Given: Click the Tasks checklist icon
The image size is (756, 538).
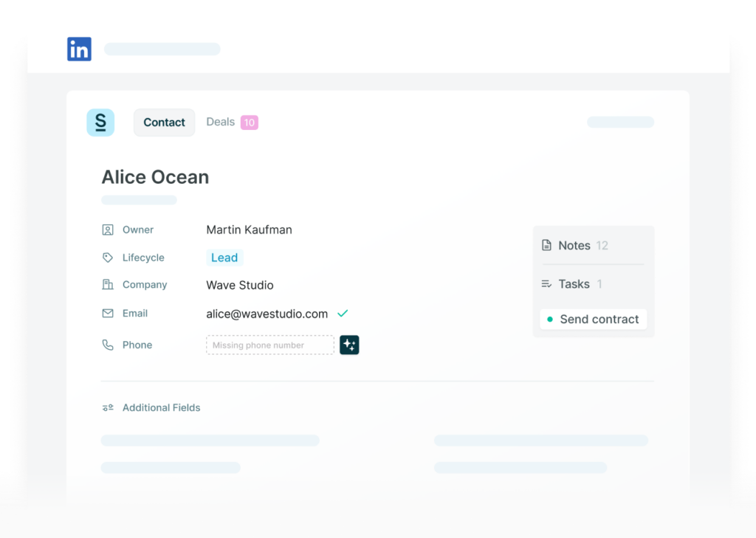Looking at the screenshot, I should coord(546,283).
